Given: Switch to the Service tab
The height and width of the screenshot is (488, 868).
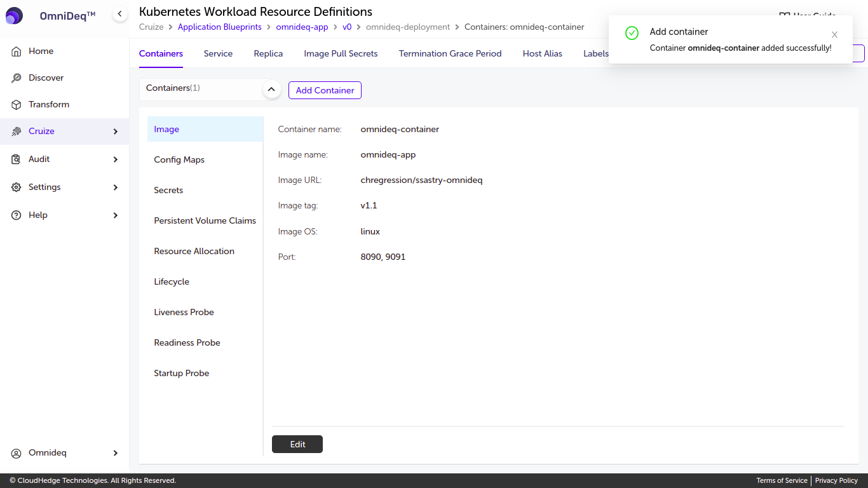Looking at the screenshot, I should pos(218,53).
